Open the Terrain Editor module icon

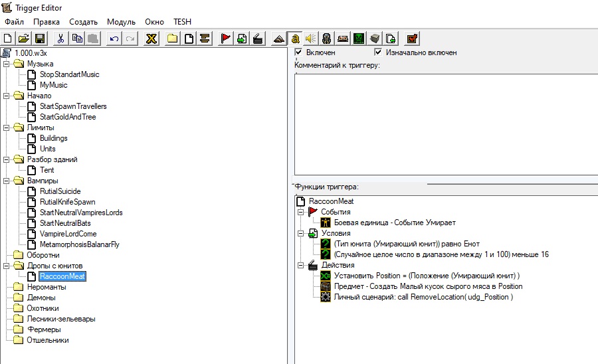click(279, 39)
